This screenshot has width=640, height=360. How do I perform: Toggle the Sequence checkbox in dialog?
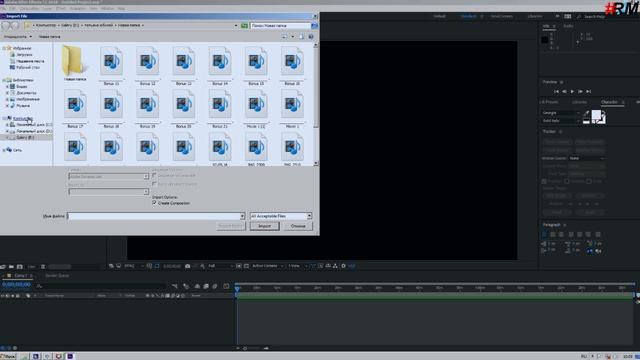154,176
